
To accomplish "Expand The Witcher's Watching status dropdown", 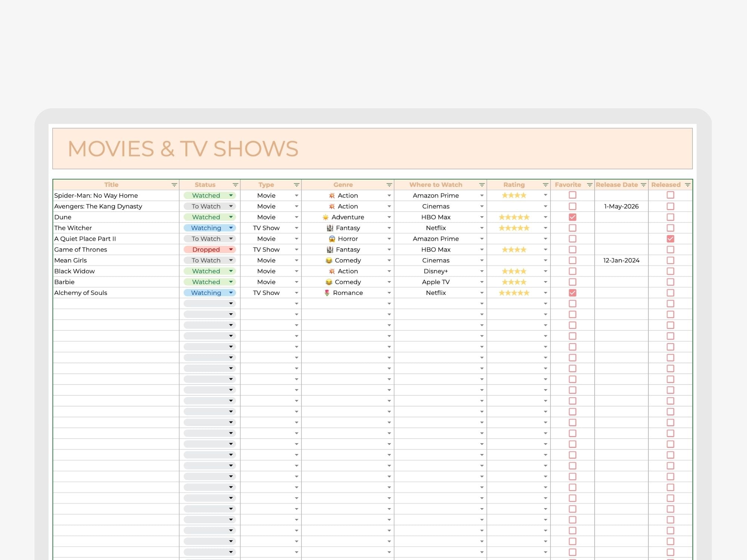I will [231, 228].
